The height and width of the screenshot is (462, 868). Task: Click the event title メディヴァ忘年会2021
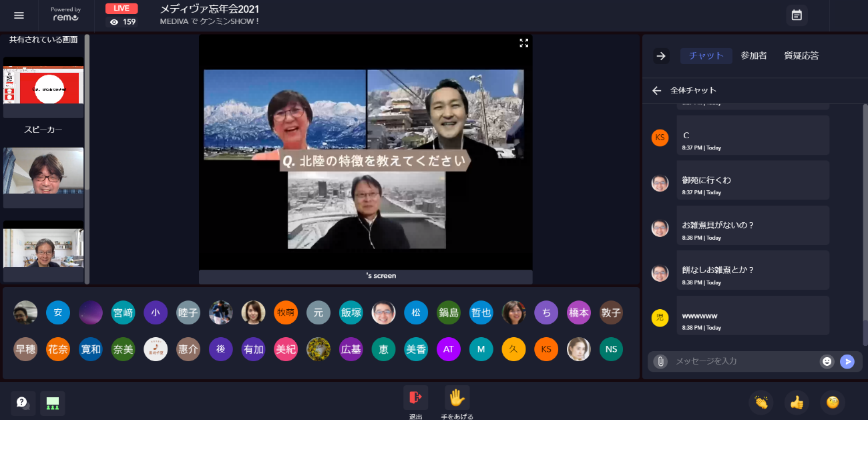209,9
